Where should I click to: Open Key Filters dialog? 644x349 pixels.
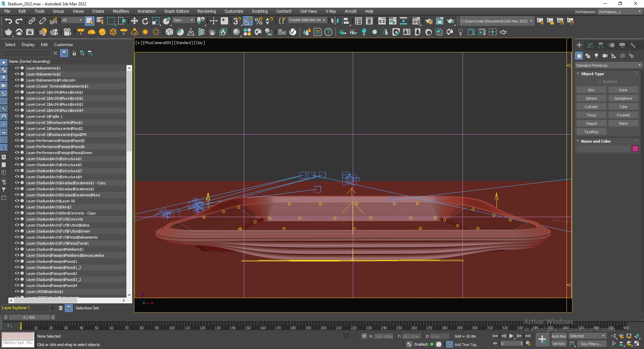(x=591, y=344)
